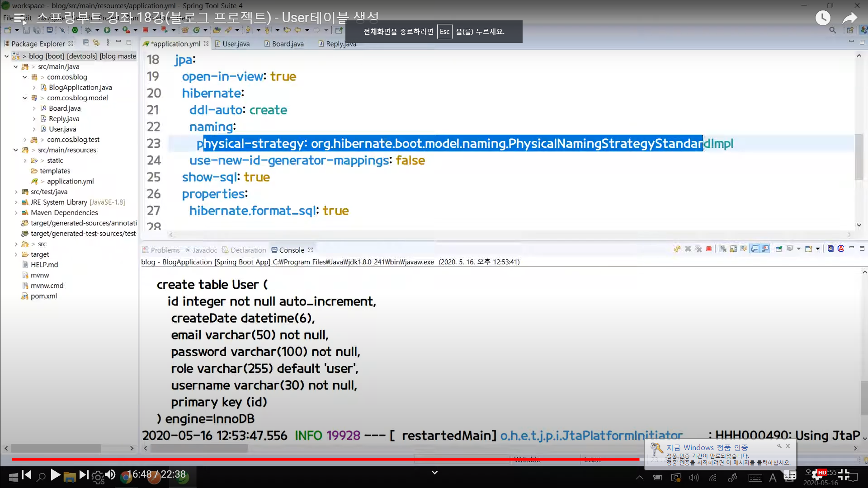Screen dimensions: 868x488
Task: Terminate the running app with red stop square
Action: (709, 249)
